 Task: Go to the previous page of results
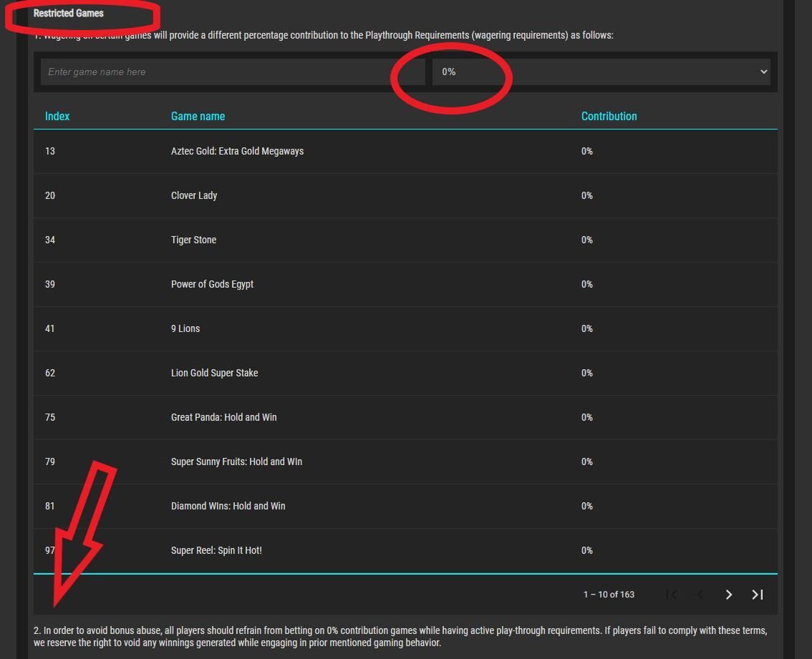click(700, 595)
